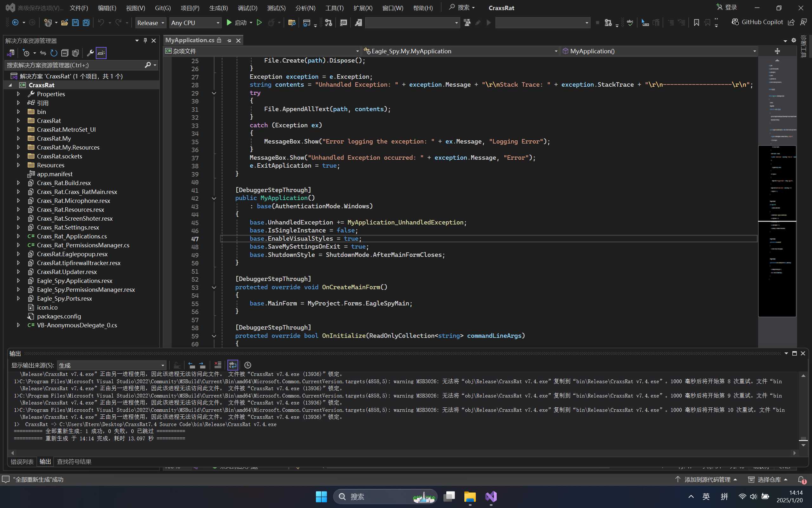
Task: Click 登录 sign in button
Action: pos(727,7)
